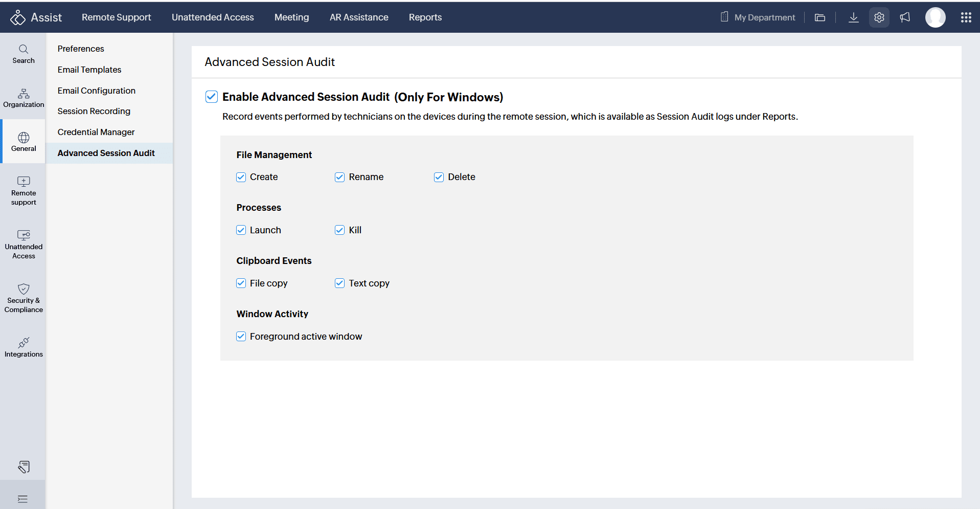The height and width of the screenshot is (509, 980).
Task: Open the apps grid launcher
Action: coord(966,17)
